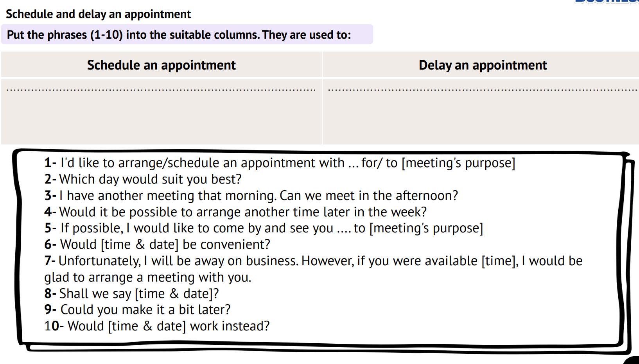Select phrase 6 "Would [time & date] be convenient?"

point(157,244)
